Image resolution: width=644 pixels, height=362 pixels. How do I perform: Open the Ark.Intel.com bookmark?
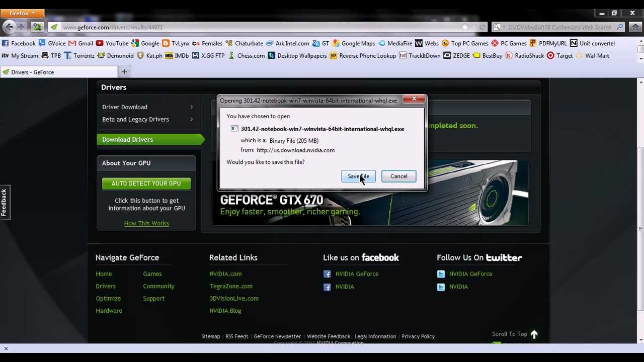point(288,43)
